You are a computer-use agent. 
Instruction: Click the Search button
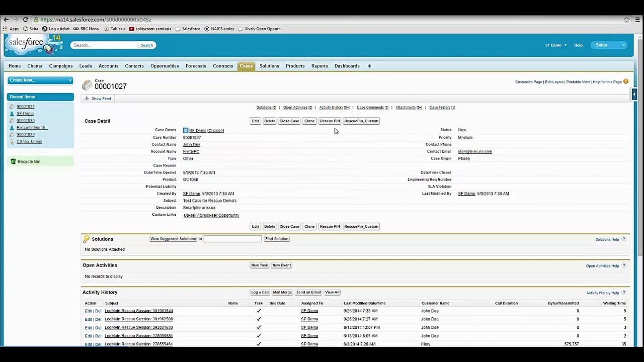point(147,45)
